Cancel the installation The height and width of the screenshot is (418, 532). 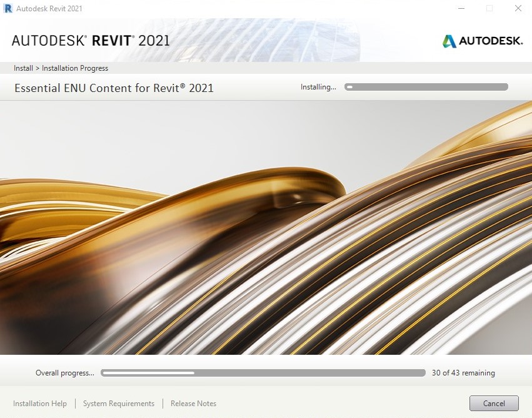494,404
